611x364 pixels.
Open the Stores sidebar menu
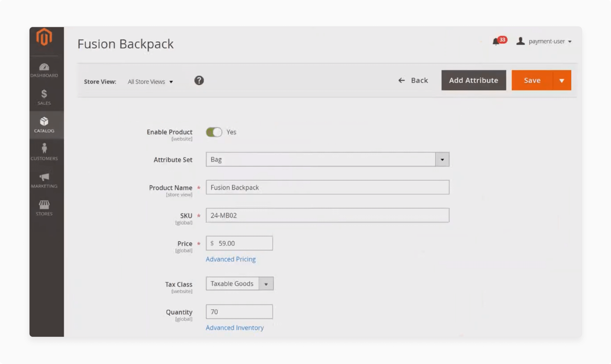44,208
